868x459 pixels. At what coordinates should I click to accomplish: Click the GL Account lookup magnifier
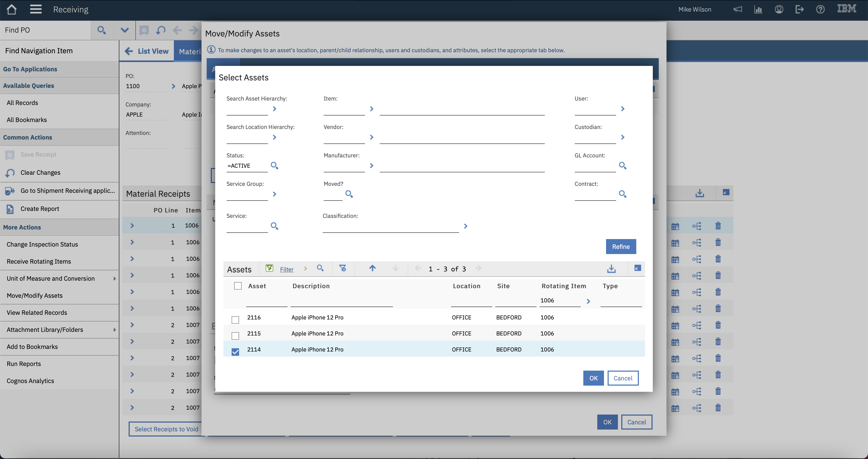[622, 165]
